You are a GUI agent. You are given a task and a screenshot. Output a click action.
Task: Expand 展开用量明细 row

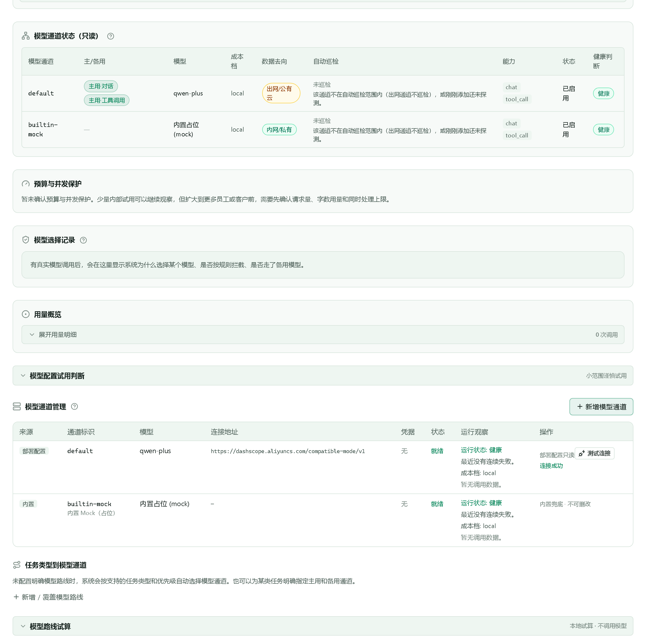click(323, 334)
